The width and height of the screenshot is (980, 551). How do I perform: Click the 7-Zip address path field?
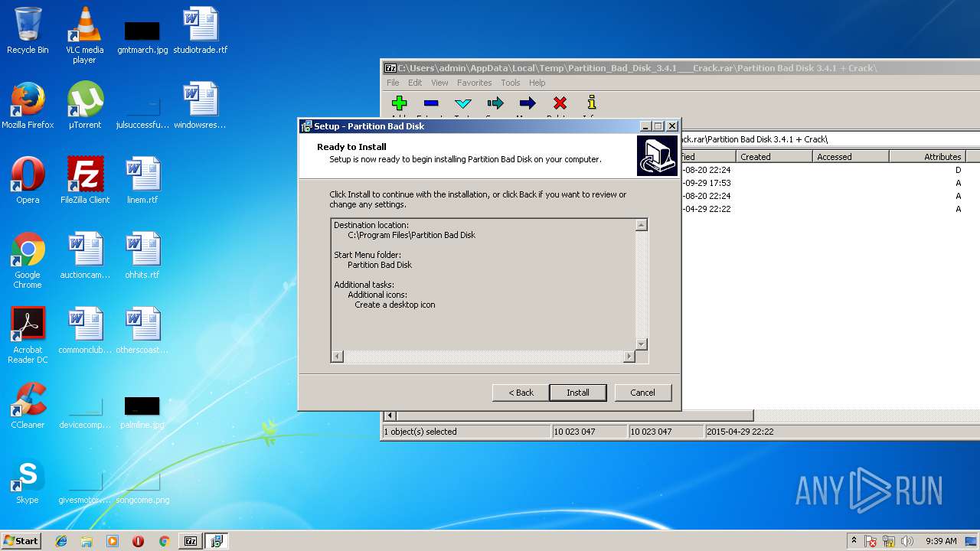829,139
